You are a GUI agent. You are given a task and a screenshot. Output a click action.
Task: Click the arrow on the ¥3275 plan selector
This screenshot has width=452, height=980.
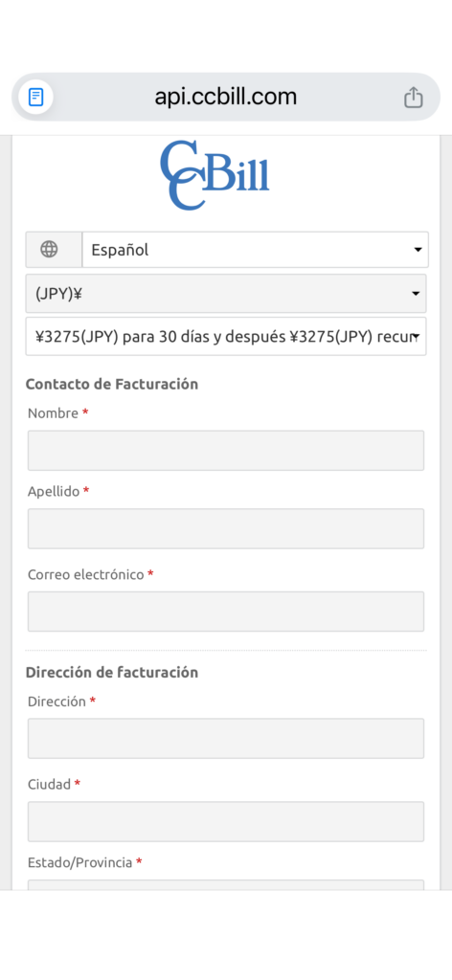[416, 337]
